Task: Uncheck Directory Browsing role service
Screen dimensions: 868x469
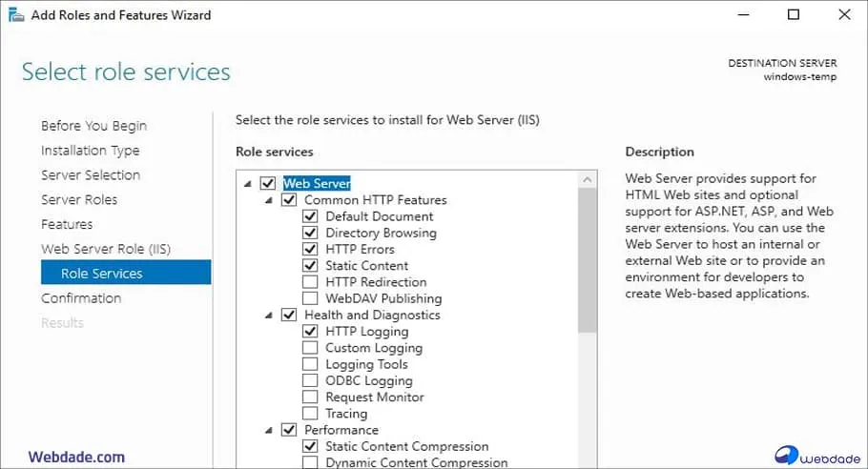Action: click(310, 233)
